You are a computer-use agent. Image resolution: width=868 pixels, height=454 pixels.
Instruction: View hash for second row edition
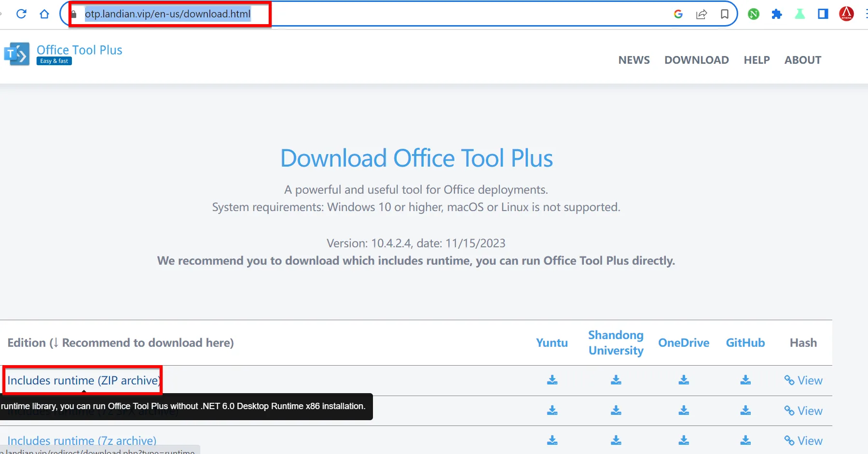click(803, 411)
